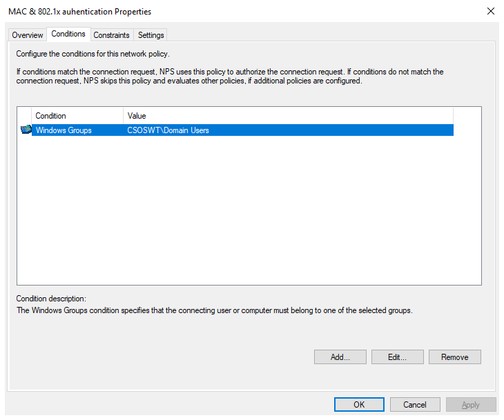The image size is (504, 420).
Task: Click the CSOSWT\Domain Users value cell
Action: (168, 130)
